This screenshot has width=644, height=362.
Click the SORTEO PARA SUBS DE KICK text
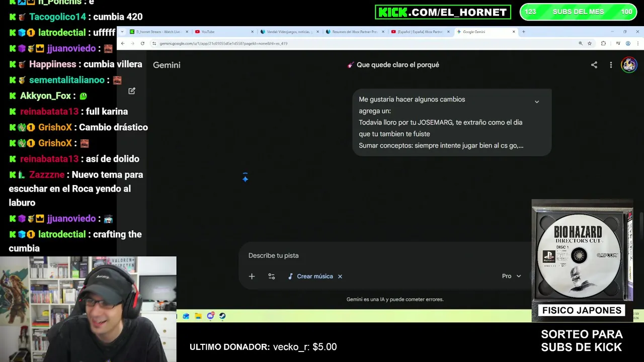point(582,341)
